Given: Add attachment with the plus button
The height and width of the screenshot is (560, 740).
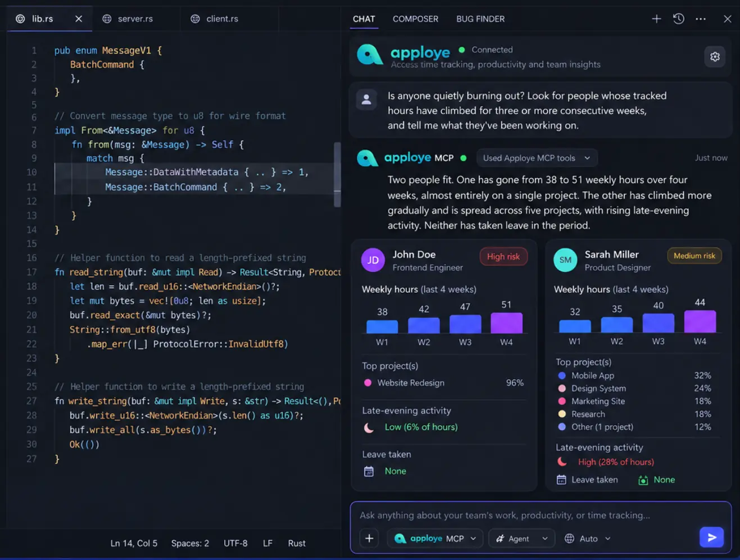Looking at the screenshot, I should pyautogui.click(x=369, y=539).
